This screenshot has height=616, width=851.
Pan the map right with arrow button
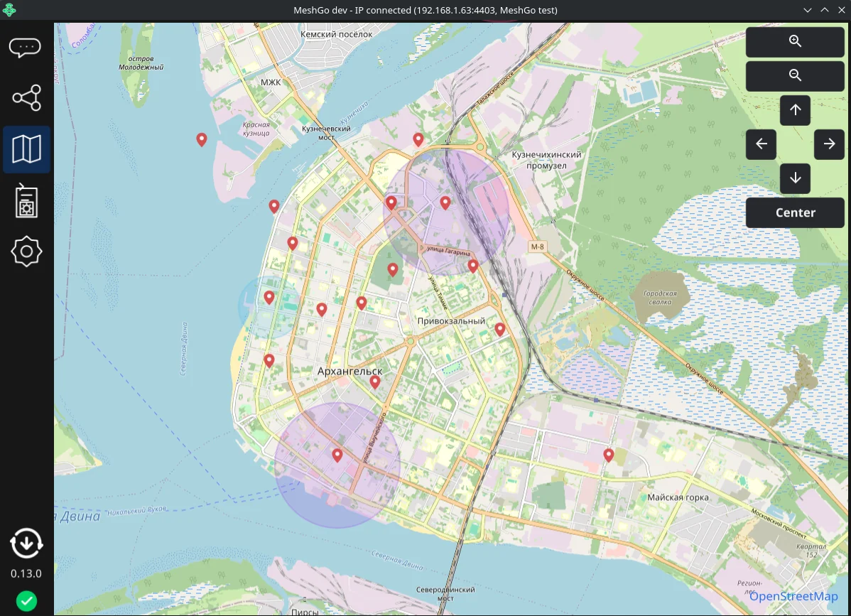pos(829,144)
